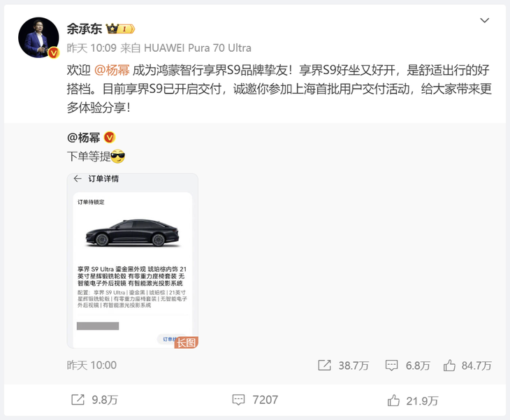Click the verified badge next to @杨幂
Viewport: 510px width, 420px height.
click(x=110, y=138)
